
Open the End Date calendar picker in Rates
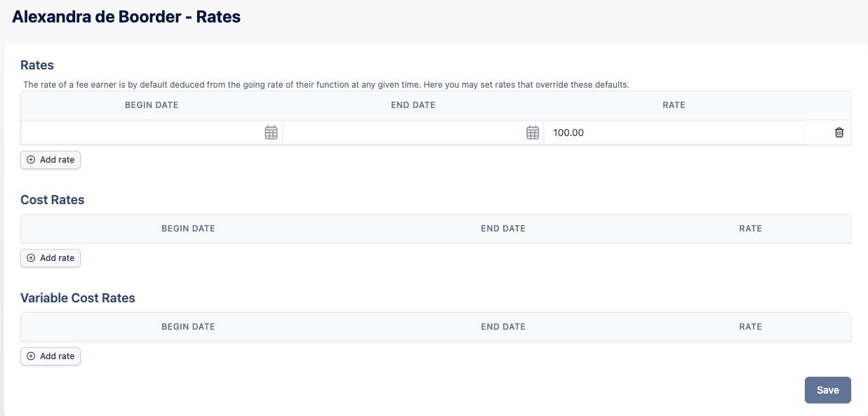[533, 133]
